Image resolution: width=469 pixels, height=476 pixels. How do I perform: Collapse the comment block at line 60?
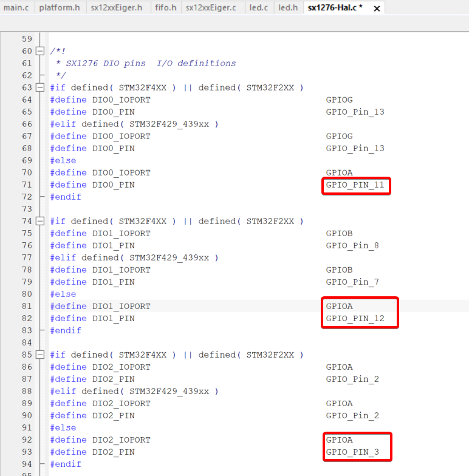click(41, 51)
